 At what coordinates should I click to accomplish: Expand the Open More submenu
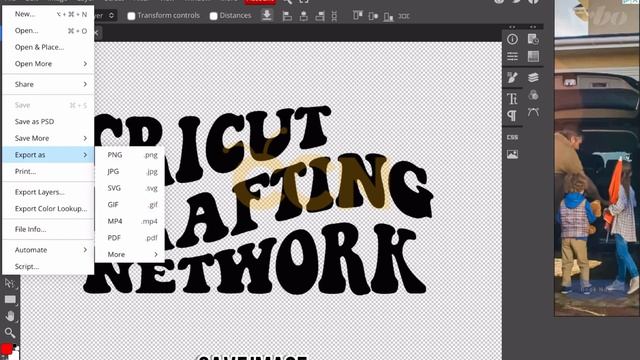point(48,64)
